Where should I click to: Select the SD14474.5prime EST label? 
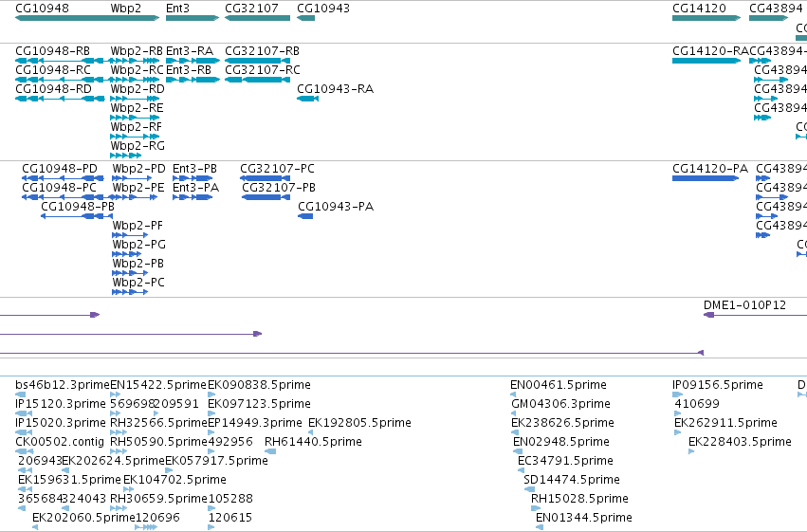[571, 480]
